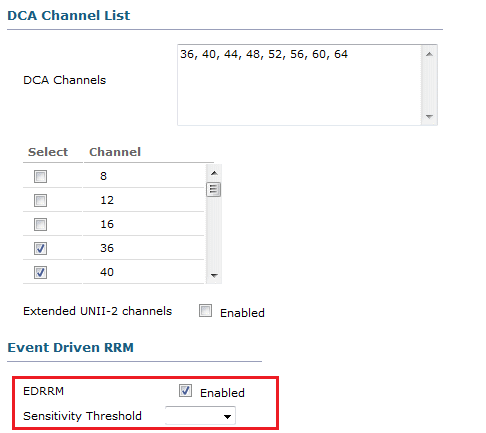Viewport: 486px width, 433px height.
Task: Select the channel 12 checkbox
Action: 40,200
